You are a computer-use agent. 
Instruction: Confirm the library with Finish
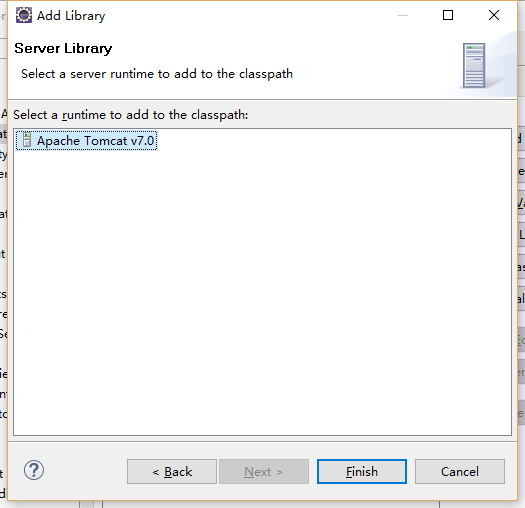coord(362,471)
